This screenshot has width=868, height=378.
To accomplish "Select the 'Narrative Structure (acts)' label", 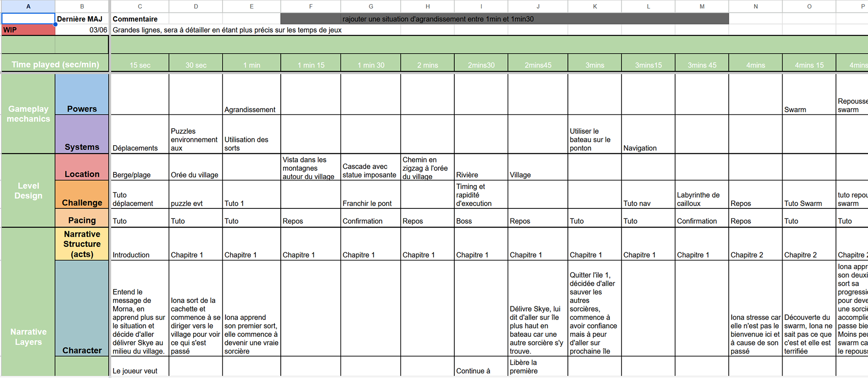I will 82,244.
